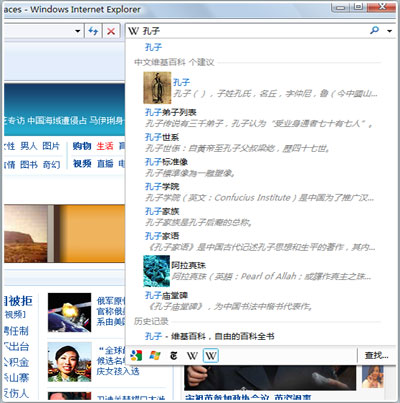The width and height of the screenshot is (400, 403).
Task: Select the 孔子世系 suggestion
Action: click(162, 137)
